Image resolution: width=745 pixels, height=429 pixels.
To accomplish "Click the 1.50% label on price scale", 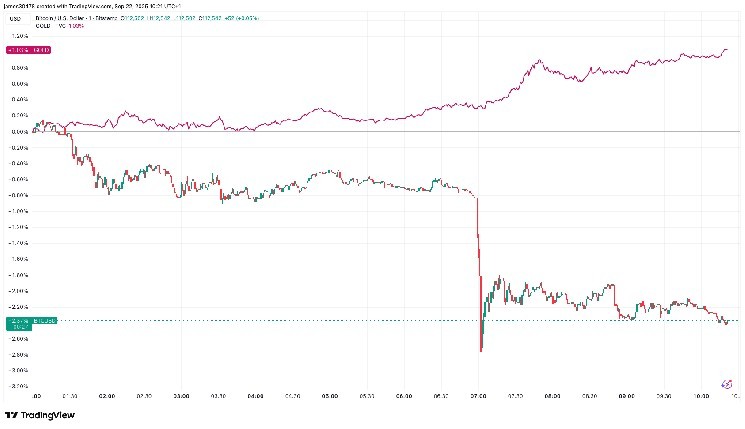I will (16, 36).
